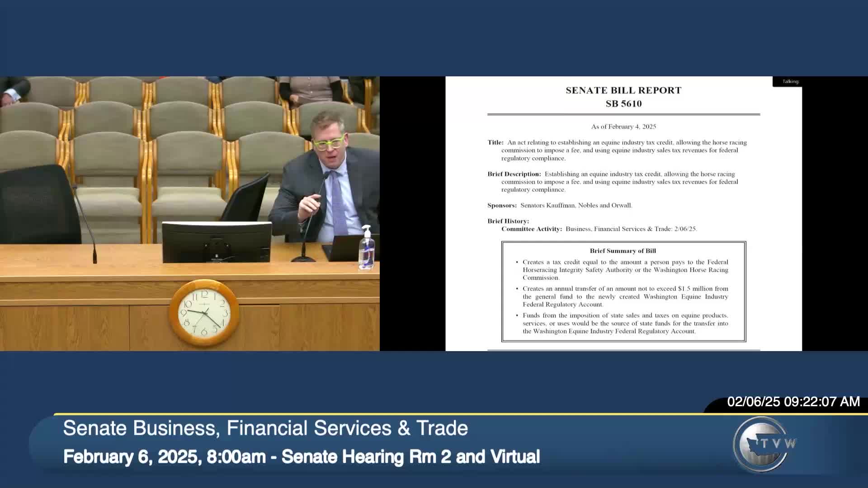Image resolution: width=868 pixels, height=488 pixels.
Task: Click the "SB 5610" bill number
Action: coord(623,104)
